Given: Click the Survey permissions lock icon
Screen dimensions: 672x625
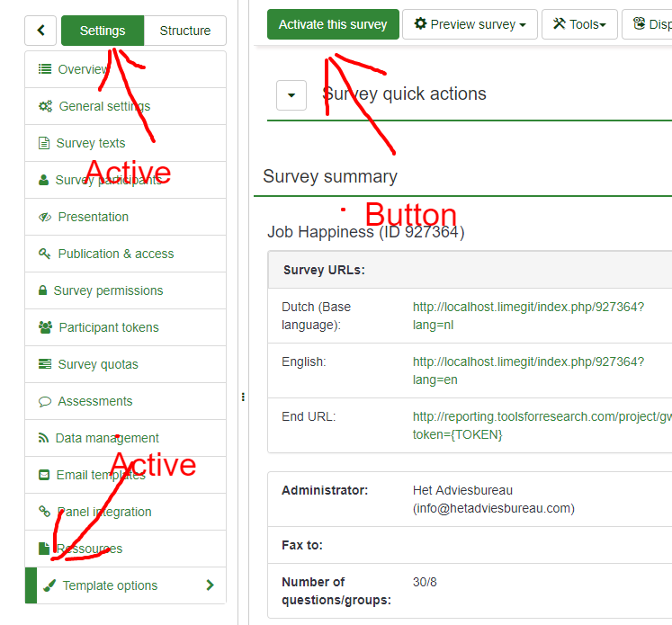Looking at the screenshot, I should [42, 290].
